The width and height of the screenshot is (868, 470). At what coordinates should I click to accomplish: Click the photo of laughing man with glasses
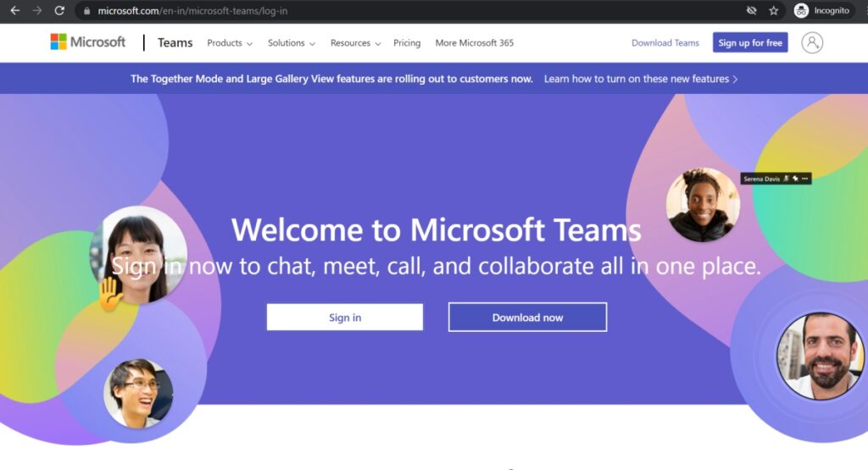[138, 393]
